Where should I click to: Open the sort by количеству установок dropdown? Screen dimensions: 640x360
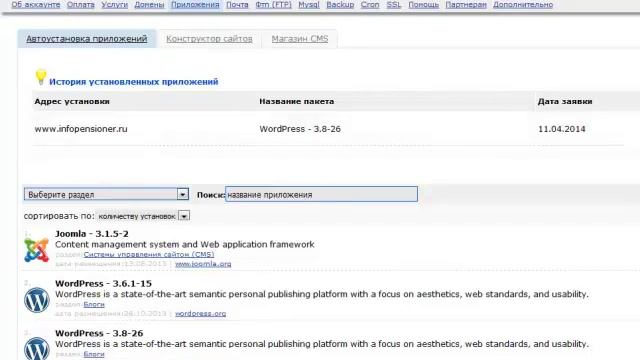[x=142, y=216]
